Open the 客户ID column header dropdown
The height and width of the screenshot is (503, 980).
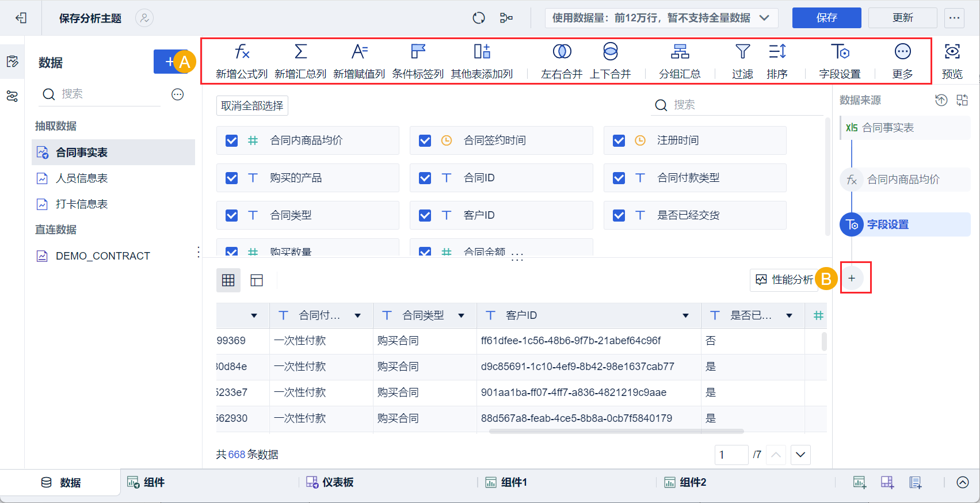point(686,315)
